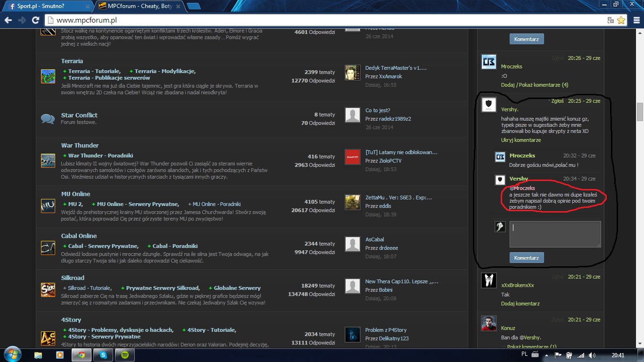Open Windows Explorer from the taskbar
This screenshot has width=644, height=362.
[x=38, y=355]
